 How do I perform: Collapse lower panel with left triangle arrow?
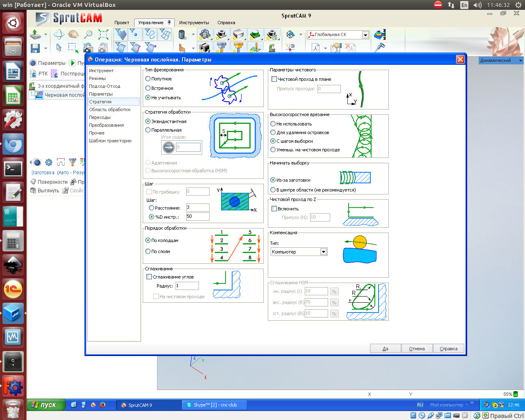click(x=30, y=162)
